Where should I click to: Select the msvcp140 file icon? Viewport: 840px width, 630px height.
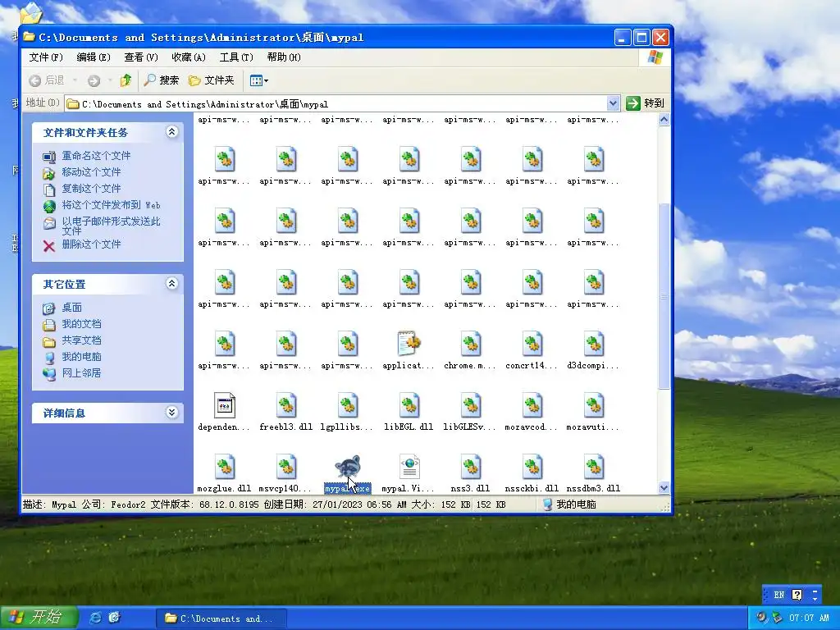pyautogui.click(x=286, y=467)
